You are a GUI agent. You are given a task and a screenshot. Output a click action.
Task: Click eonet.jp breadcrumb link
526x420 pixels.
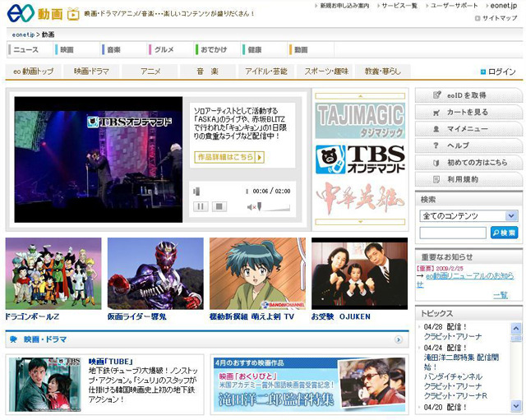[23, 35]
